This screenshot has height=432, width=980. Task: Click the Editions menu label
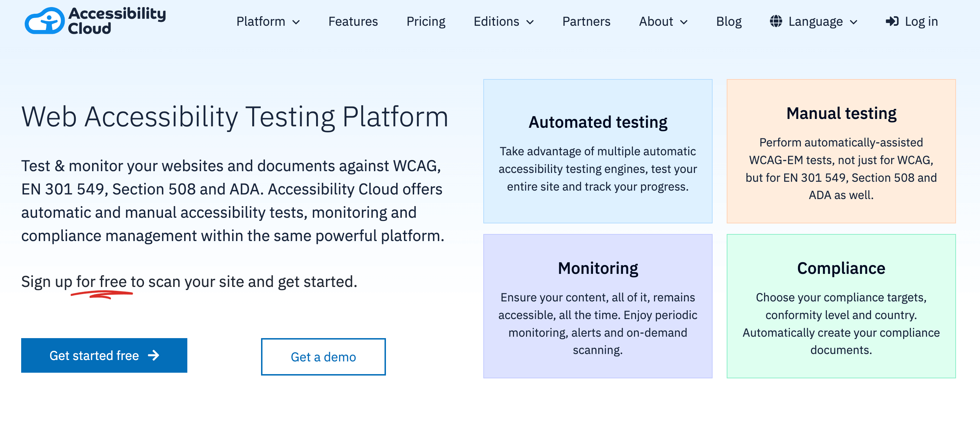496,21
